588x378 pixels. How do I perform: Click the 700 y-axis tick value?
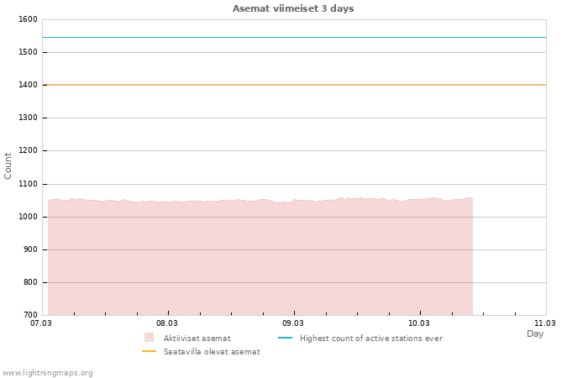[x=30, y=315]
